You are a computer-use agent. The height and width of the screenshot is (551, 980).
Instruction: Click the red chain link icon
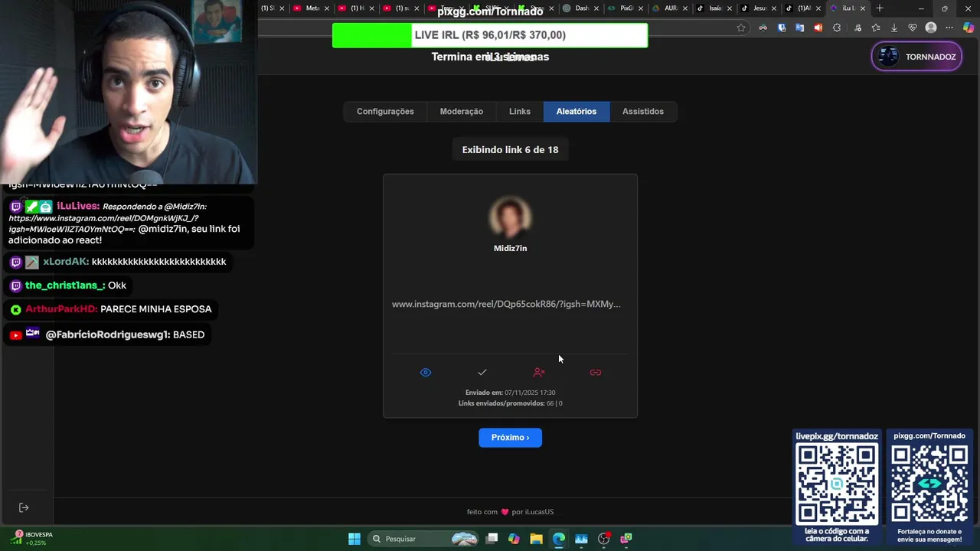pyautogui.click(x=596, y=373)
